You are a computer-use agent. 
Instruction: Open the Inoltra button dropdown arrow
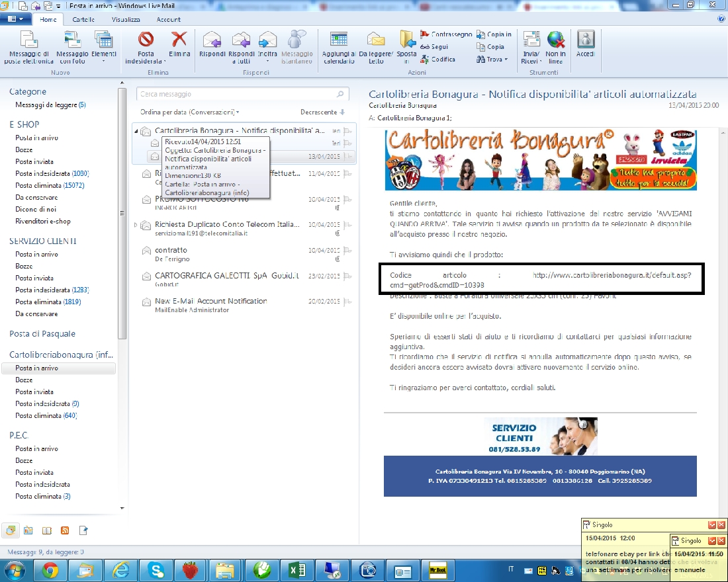(267, 62)
